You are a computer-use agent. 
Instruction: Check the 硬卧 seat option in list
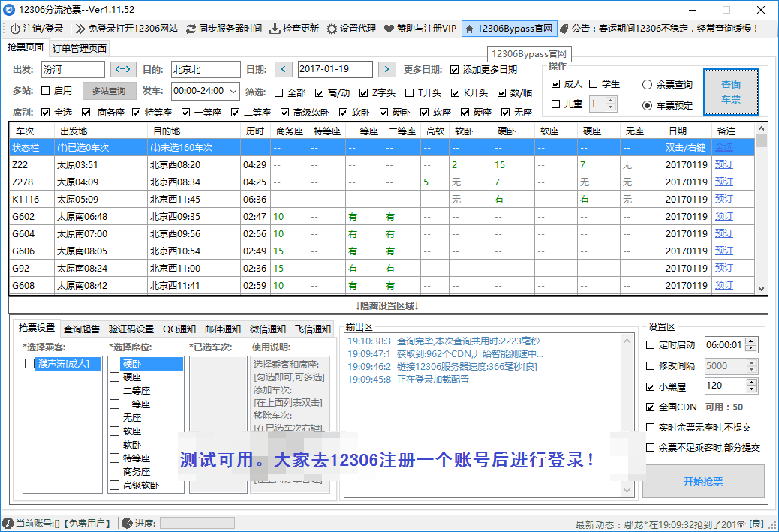(115, 364)
